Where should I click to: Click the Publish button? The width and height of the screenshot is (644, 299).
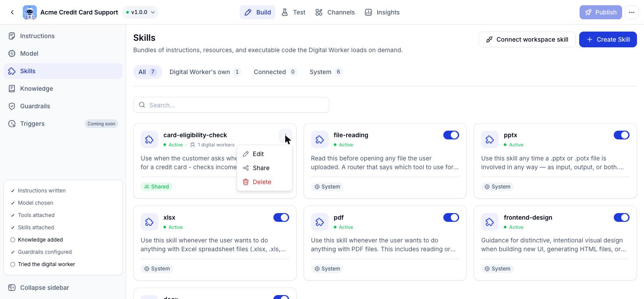(601, 12)
